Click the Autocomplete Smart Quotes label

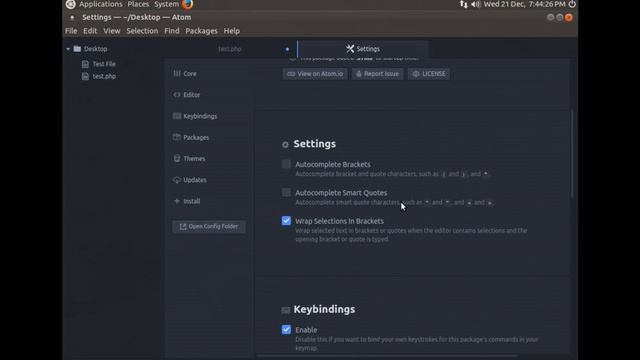pos(341,193)
